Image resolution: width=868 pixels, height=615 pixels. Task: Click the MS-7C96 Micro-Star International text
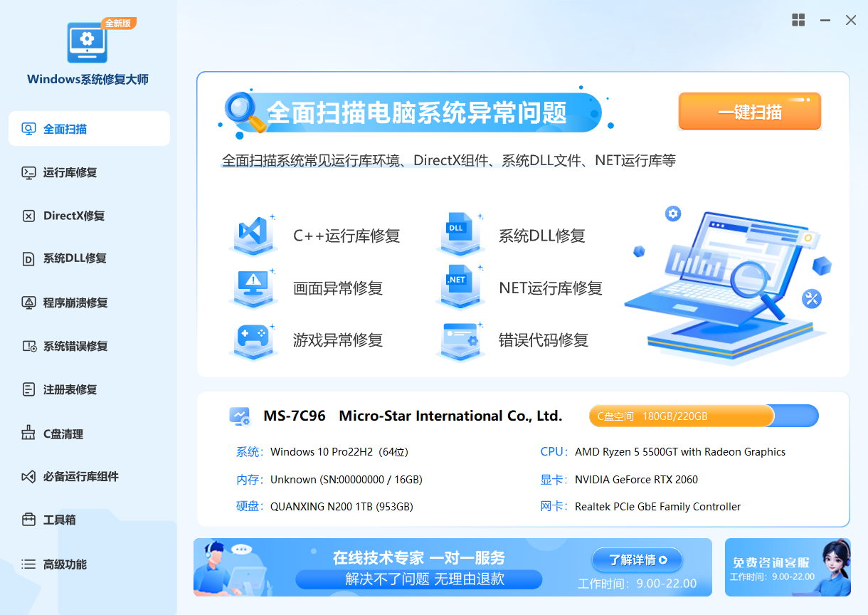413,416
